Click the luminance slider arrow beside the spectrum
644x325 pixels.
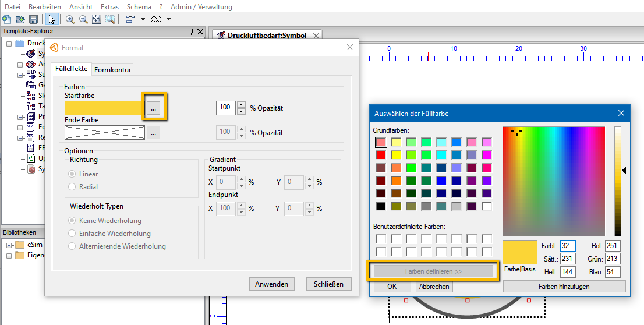coord(624,170)
